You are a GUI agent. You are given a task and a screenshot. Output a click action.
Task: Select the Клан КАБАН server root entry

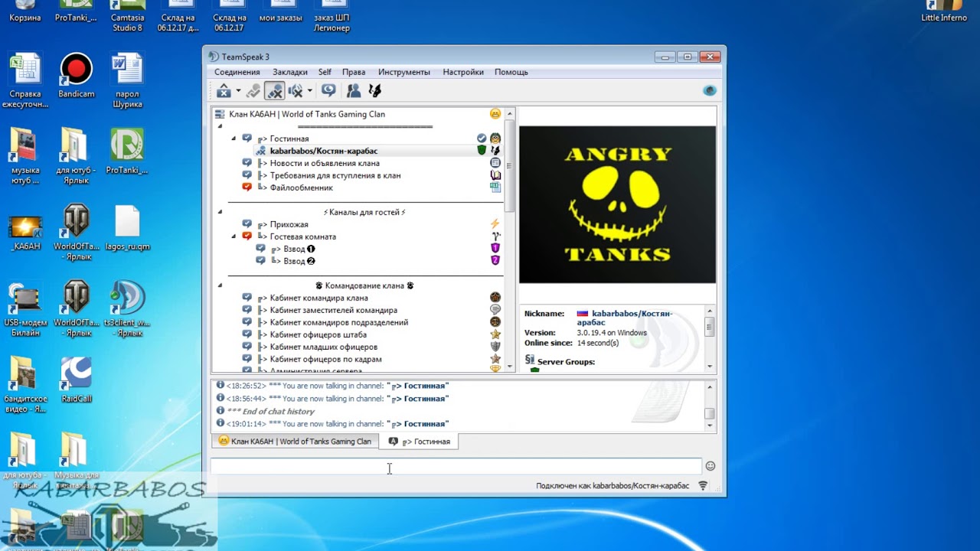click(307, 114)
